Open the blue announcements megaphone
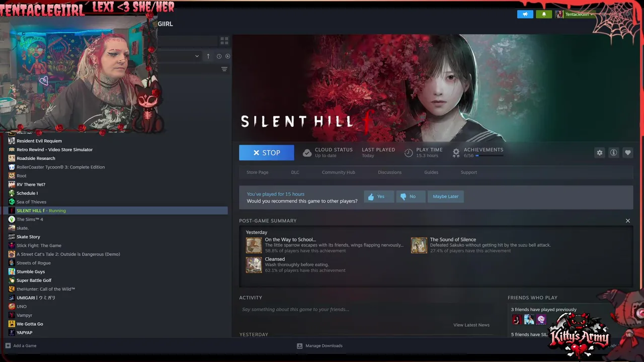 coord(525,14)
